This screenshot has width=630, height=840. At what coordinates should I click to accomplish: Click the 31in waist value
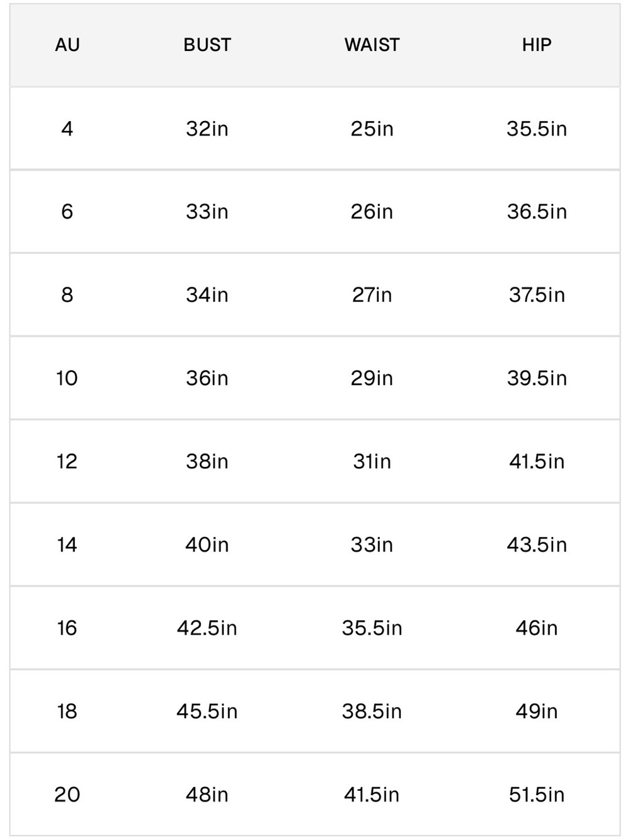(372, 461)
